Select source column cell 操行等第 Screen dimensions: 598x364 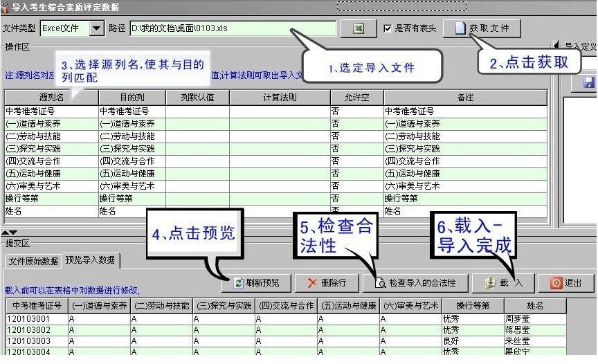coord(51,199)
